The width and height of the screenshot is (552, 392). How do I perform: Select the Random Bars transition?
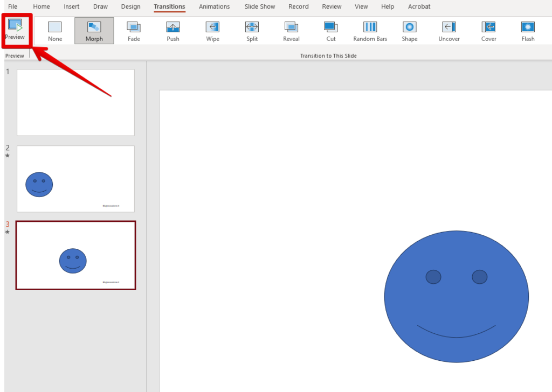pyautogui.click(x=370, y=31)
